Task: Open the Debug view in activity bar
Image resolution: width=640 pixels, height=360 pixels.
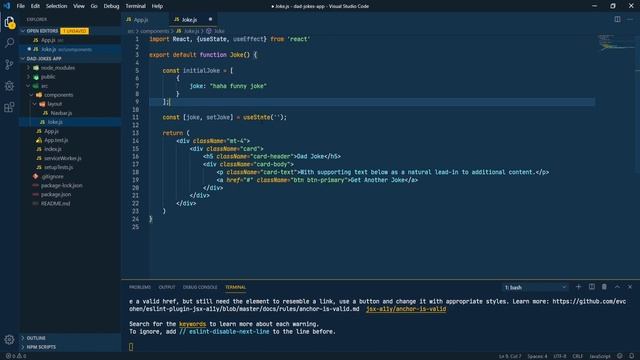Action: click(9, 86)
